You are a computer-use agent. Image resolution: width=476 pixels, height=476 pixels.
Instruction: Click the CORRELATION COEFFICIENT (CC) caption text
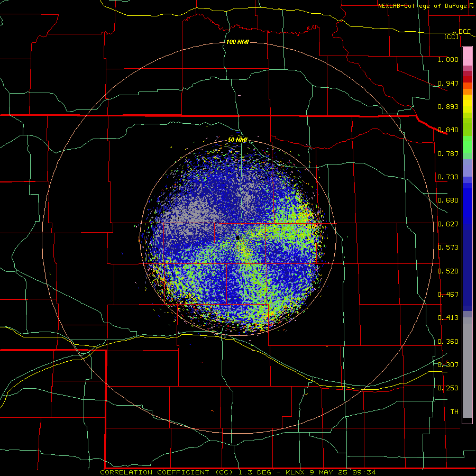tap(167, 472)
